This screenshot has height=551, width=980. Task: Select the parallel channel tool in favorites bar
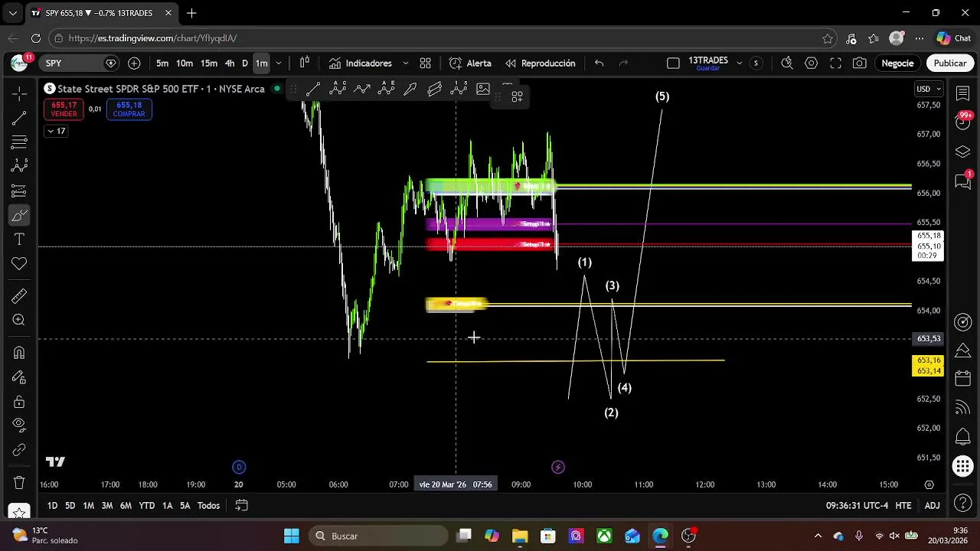(x=435, y=89)
